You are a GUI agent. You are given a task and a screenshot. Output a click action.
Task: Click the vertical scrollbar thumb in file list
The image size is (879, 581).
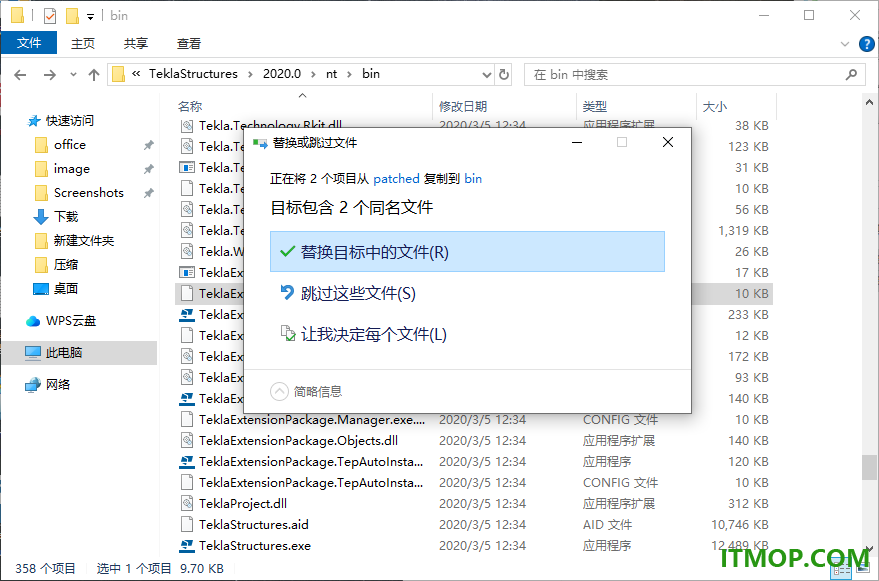869,468
